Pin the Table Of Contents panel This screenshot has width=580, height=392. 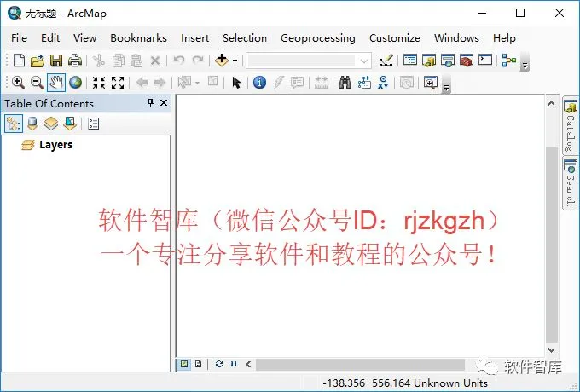coord(150,103)
